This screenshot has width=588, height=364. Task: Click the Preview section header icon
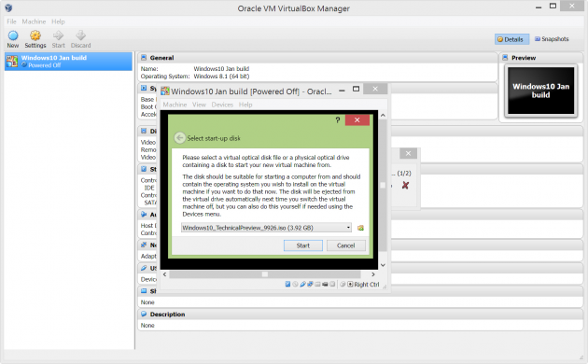click(505, 57)
